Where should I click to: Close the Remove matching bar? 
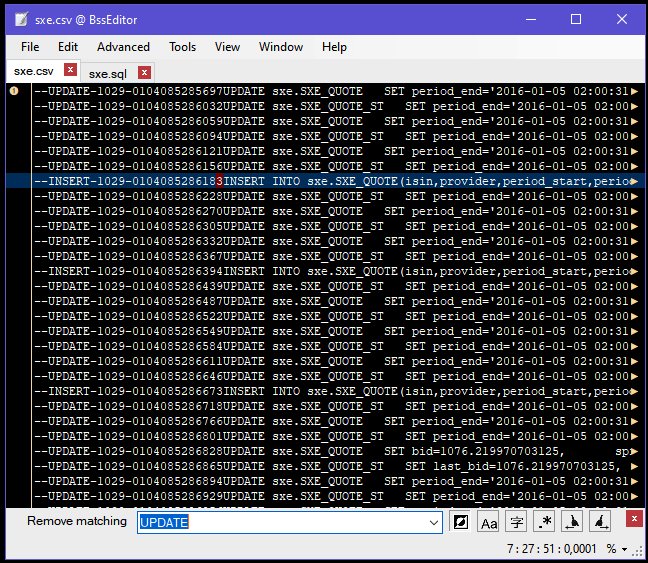(633, 517)
